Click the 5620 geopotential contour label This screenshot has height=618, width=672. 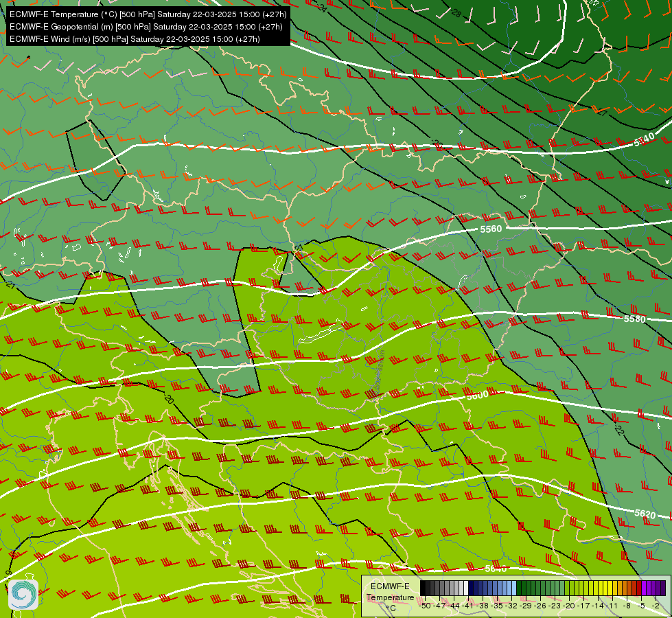tap(645, 514)
